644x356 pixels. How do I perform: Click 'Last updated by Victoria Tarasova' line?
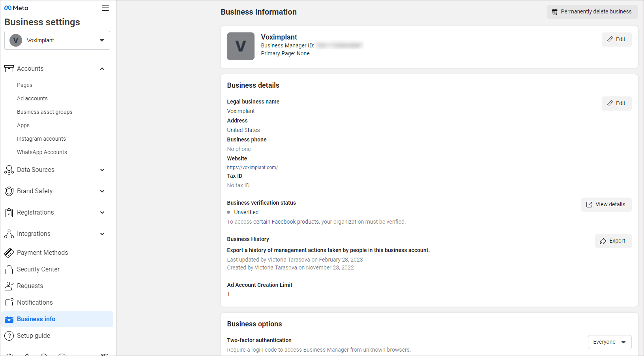click(295, 260)
